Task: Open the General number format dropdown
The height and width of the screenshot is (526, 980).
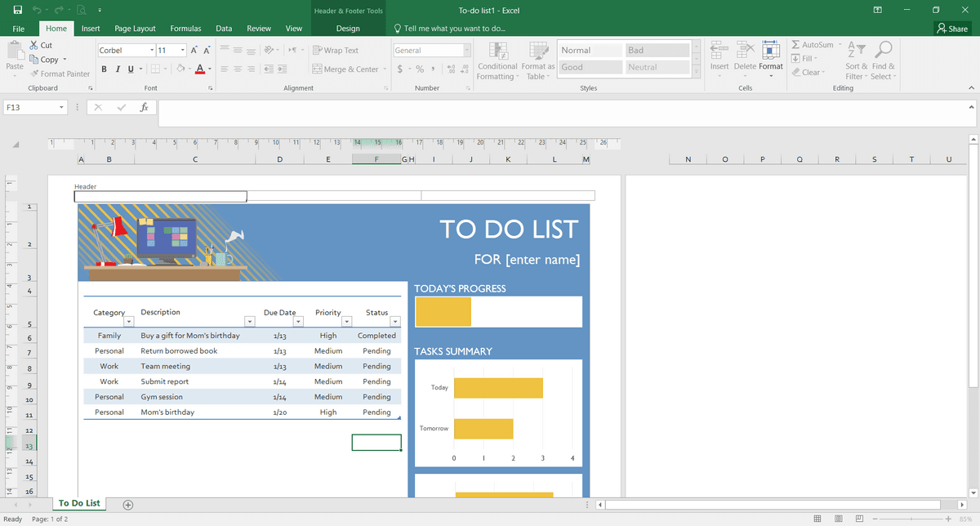Action: pyautogui.click(x=465, y=51)
